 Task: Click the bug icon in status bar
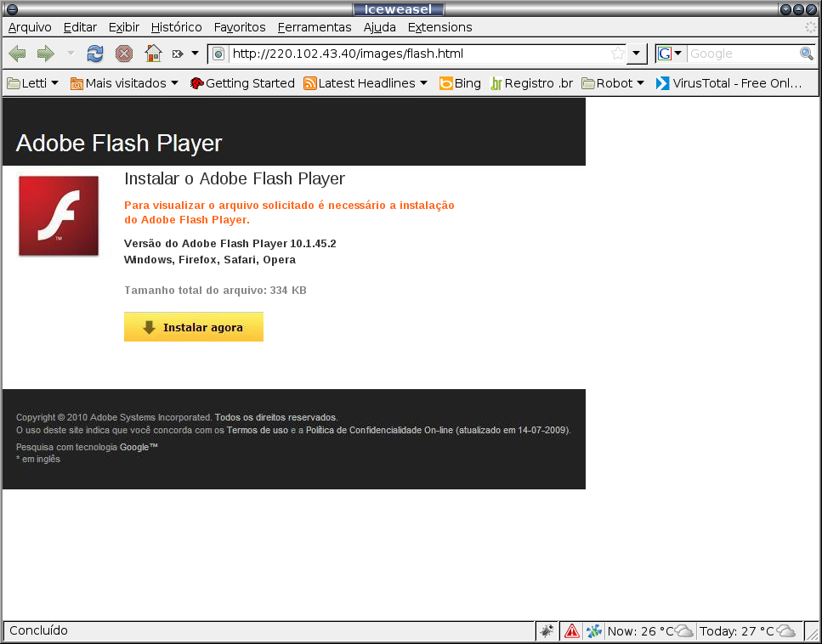(x=547, y=631)
